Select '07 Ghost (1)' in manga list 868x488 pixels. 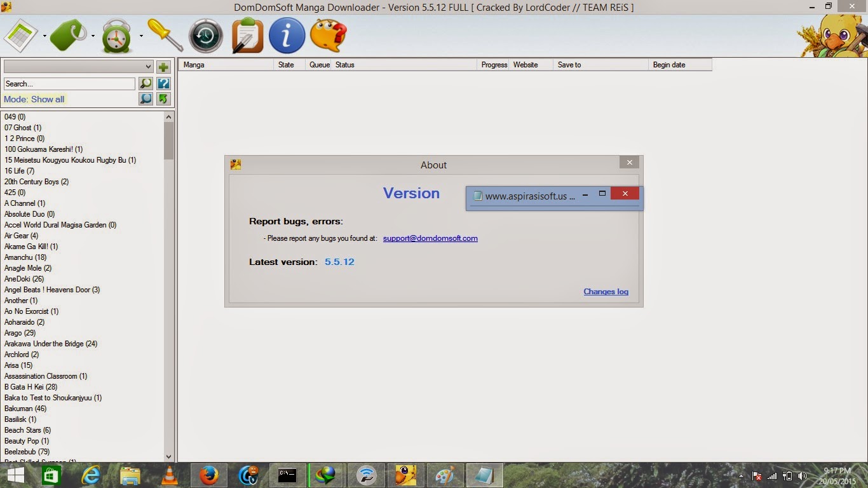[x=23, y=128]
